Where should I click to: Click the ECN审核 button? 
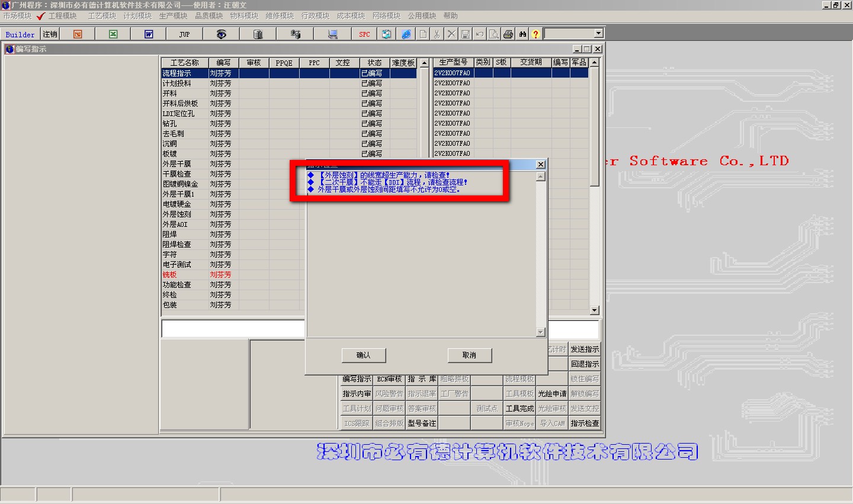point(389,379)
